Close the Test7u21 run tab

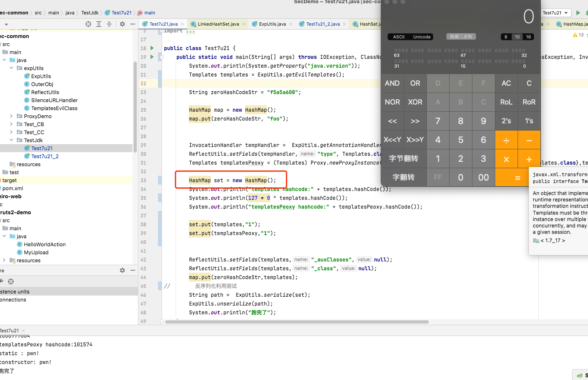(23, 331)
